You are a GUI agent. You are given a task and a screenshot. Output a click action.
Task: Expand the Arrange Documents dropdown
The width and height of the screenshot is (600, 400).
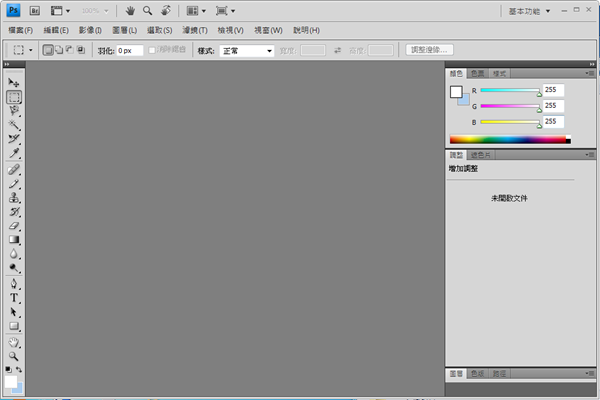(x=197, y=11)
